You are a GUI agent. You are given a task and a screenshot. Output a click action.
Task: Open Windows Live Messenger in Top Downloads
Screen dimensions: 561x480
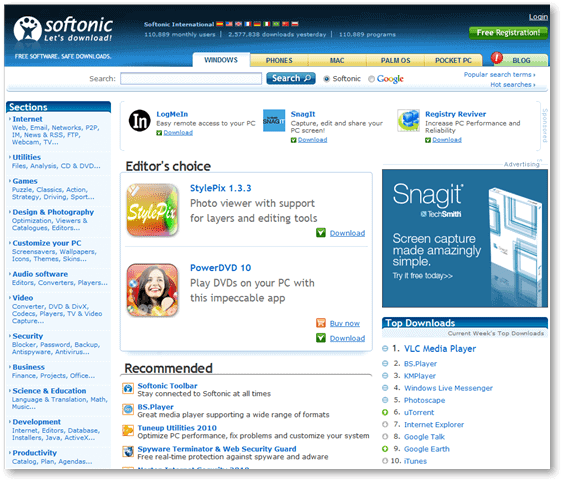coord(448,388)
